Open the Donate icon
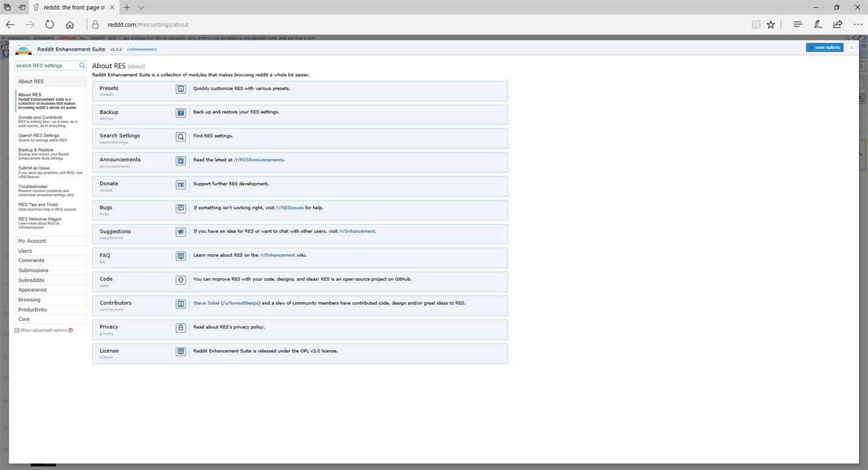 click(x=180, y=185)
